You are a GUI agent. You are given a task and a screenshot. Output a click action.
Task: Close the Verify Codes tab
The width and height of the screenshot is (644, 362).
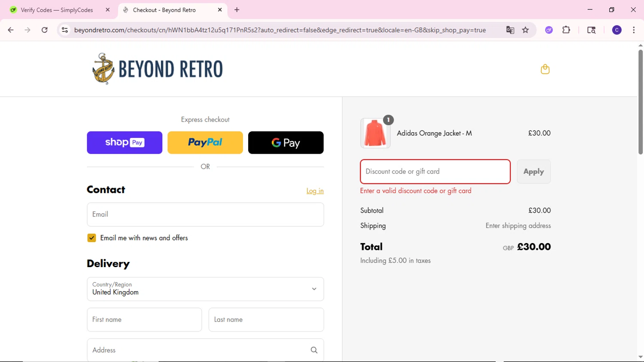108,10
